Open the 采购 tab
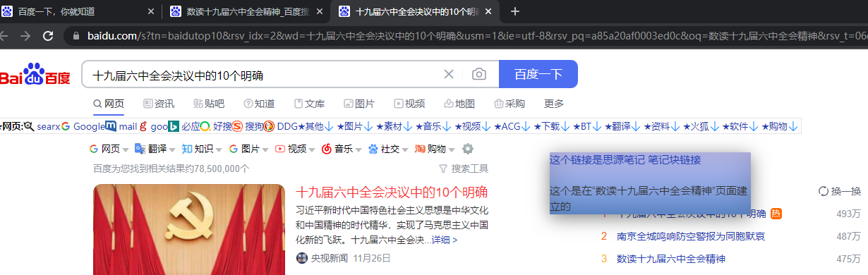Viewport: 868px width, 275px height. click(x=510, y=104)
